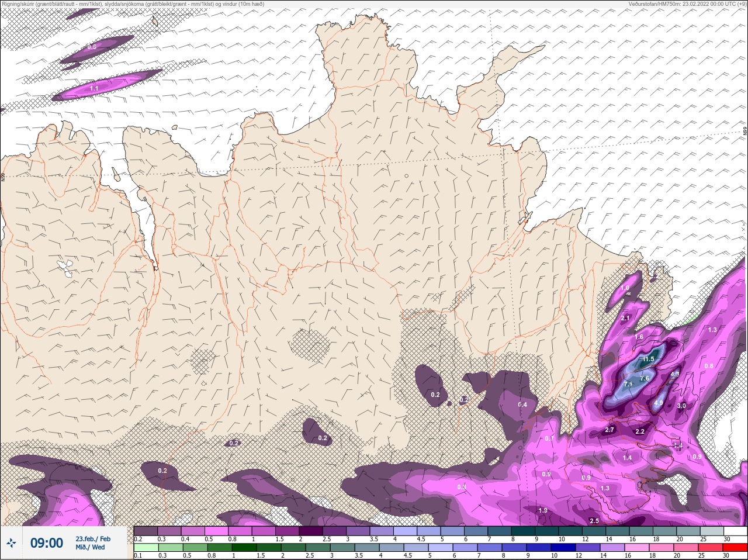Select the pale green 0.1 swatch in lower legend

[x=146, y=548]
